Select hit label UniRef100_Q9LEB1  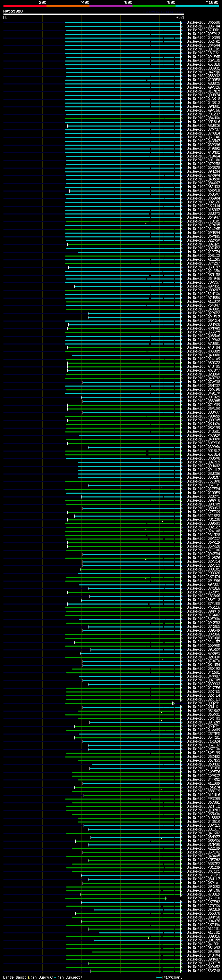pos(203,49)
